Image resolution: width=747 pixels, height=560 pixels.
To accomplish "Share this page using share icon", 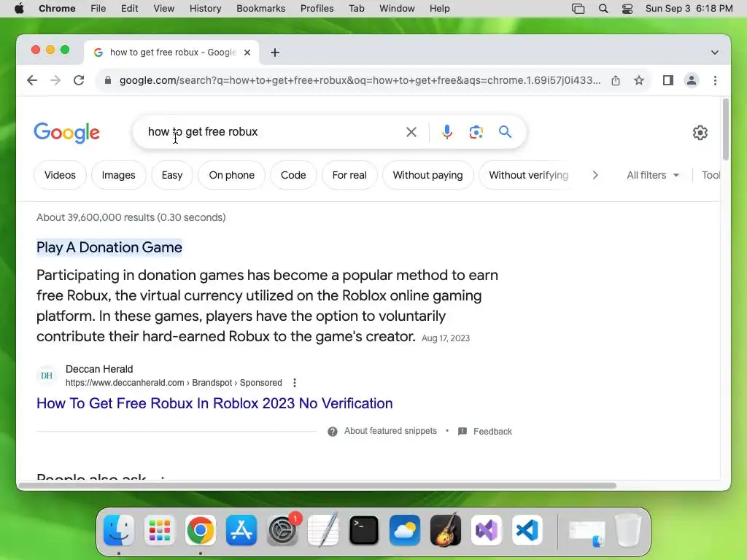I will pyautogui.click(x=616, y=80).
